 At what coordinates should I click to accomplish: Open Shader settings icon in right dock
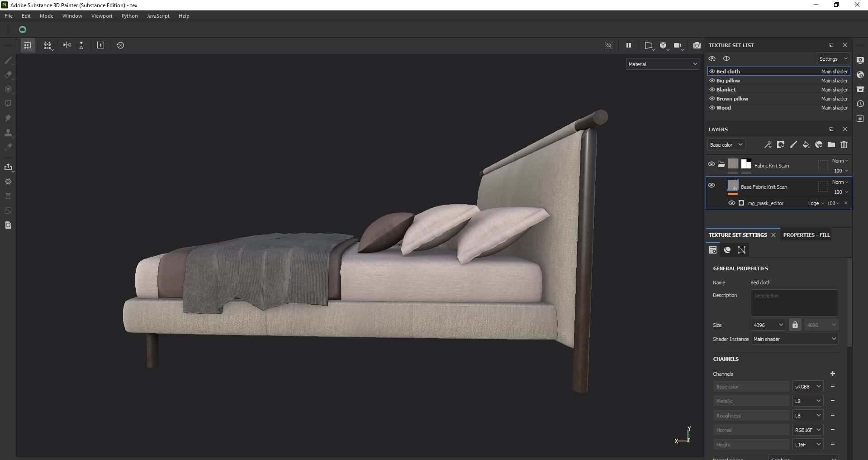860,75
